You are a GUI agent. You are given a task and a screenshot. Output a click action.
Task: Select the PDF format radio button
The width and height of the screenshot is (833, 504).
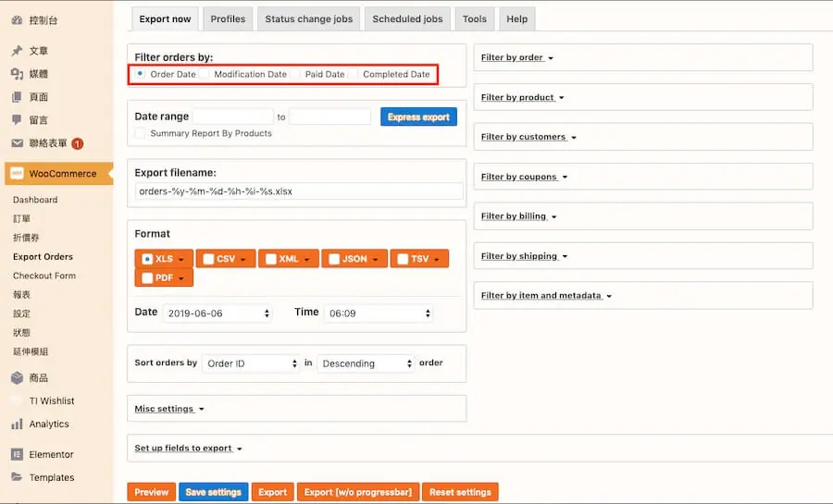coord(148,278)
